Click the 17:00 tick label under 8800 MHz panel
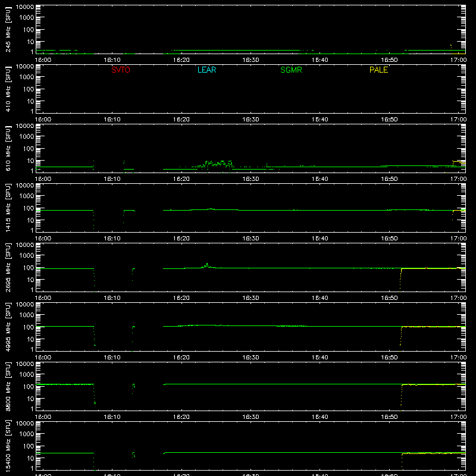This screenshot has width=476, height=476. [458, 417]
